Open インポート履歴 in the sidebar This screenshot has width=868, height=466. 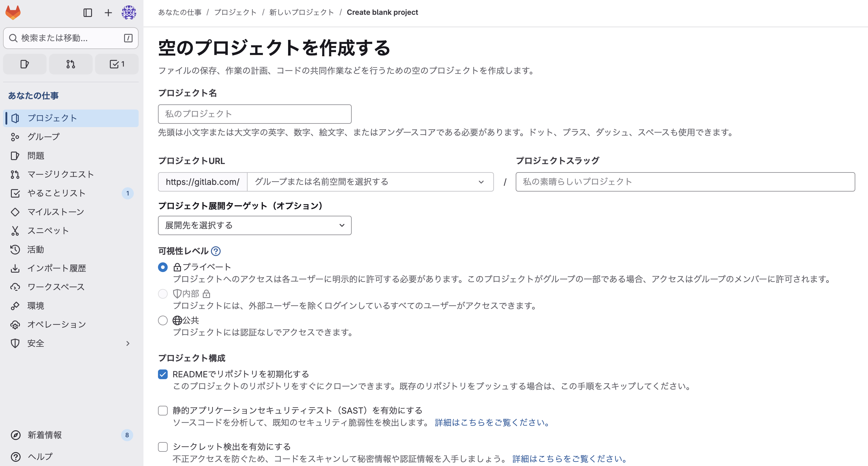coord(71,268)
